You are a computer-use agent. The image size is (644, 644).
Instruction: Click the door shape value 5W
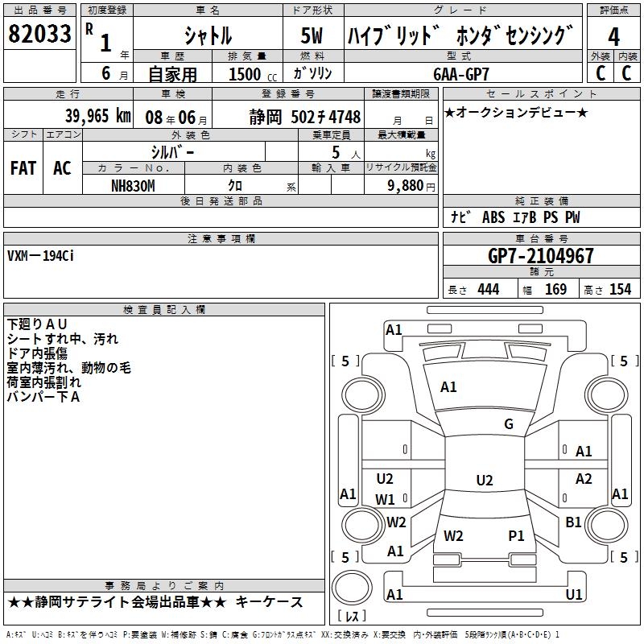312,35
